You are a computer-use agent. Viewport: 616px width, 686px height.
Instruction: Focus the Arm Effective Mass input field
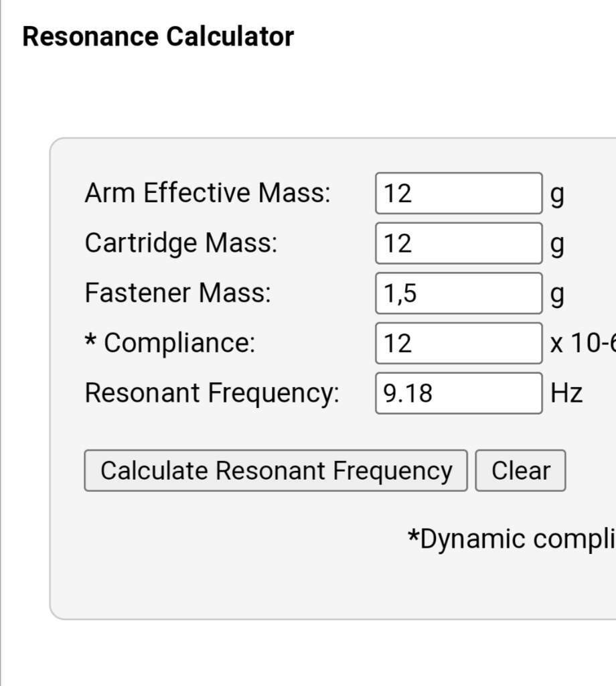[459, 193]
